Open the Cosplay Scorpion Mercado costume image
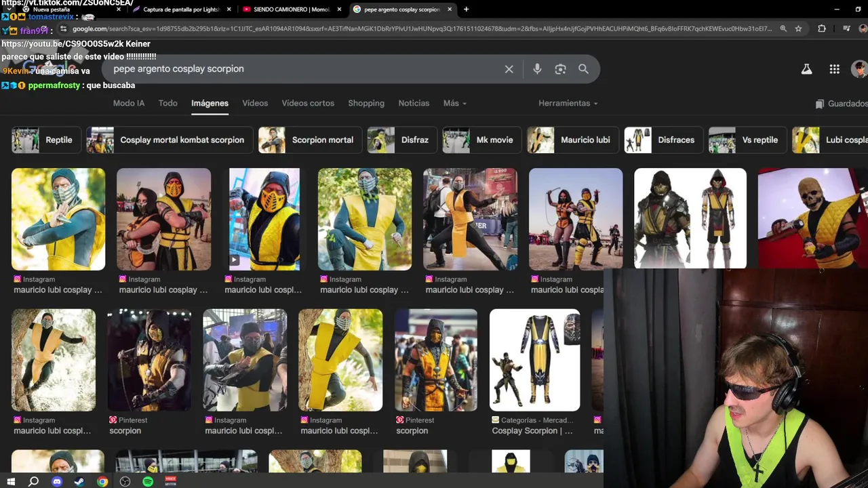 [535, 360]
